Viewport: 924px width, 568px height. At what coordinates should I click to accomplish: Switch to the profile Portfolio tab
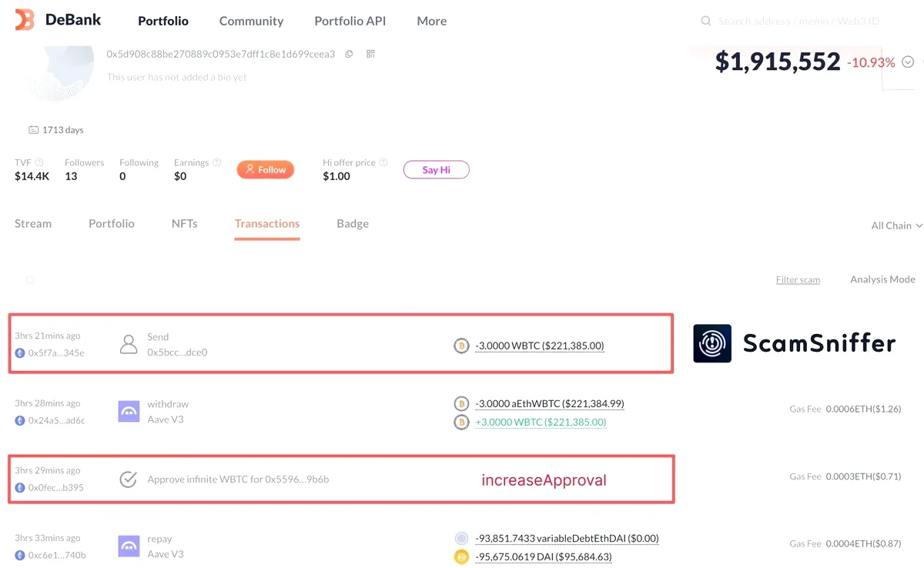tap(112, 223)
